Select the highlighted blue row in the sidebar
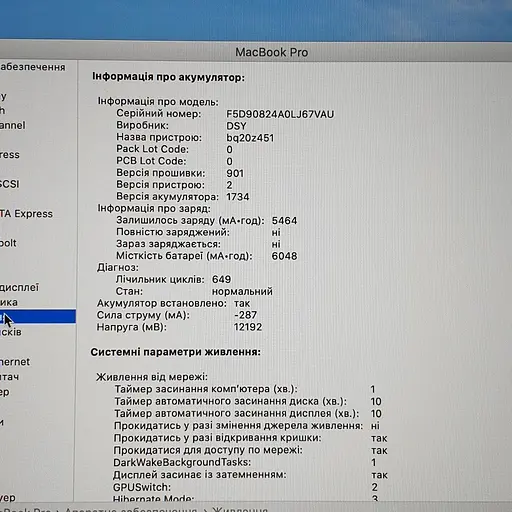 pyautogui.click(x=38, y=316)
